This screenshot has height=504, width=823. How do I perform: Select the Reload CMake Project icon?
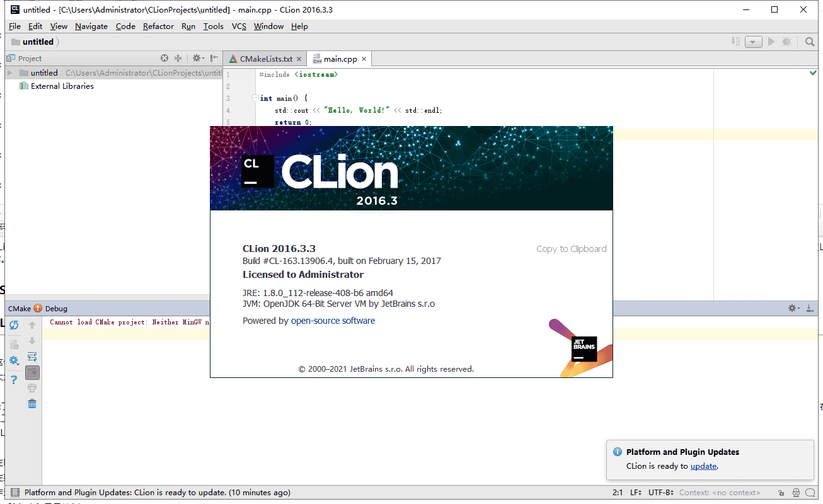tap(13, 326)
